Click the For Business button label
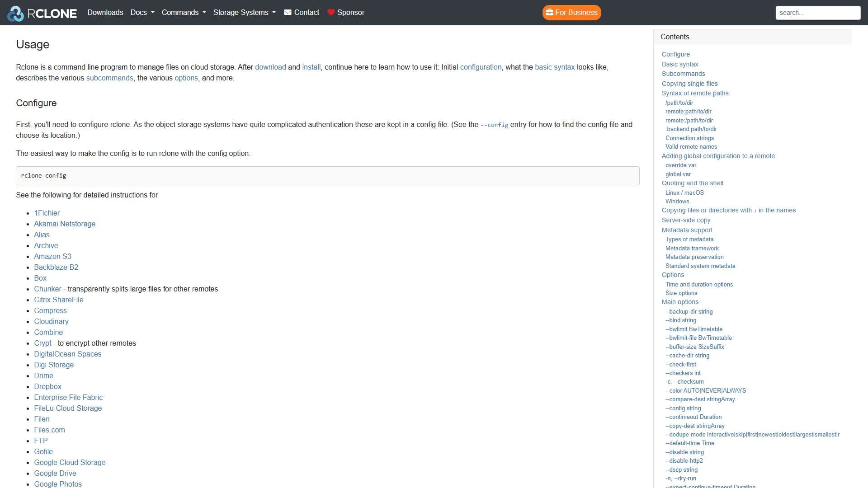Image resolution: width=868 pixels, height=488 pixels. [x=576, y=12]
